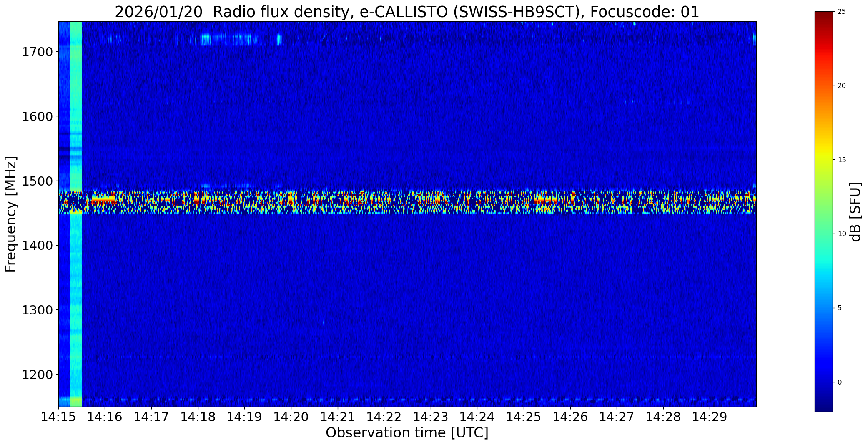This screenshot has height=445, width=868.
Task: Click the 1400 frequency tick label
Action: coord(38,246)
